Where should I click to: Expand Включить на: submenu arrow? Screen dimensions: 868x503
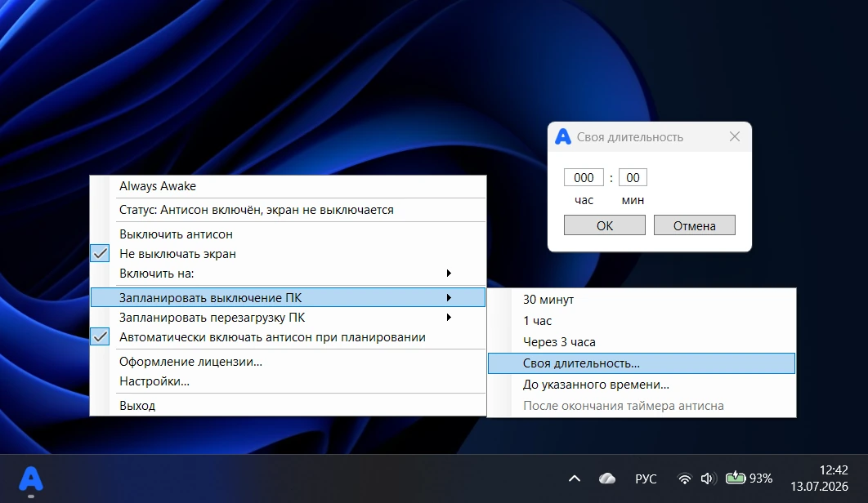click(x=449, y=274)
